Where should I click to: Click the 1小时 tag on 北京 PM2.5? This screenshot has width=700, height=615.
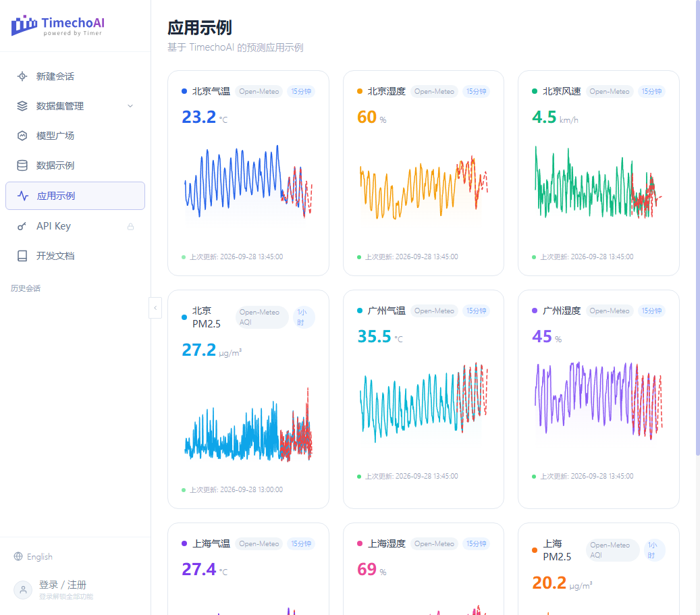point(304,317)
